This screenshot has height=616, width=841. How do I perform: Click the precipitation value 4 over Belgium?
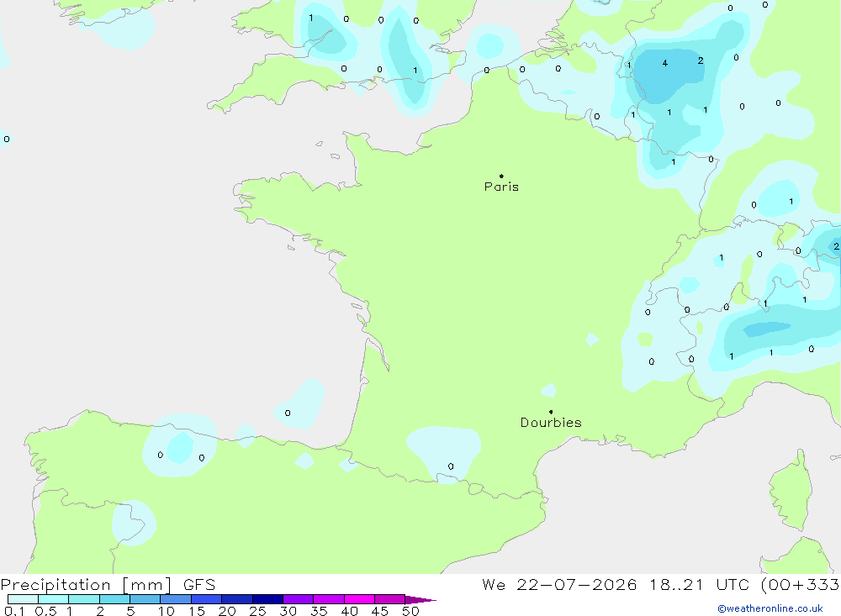click(664, 63)
